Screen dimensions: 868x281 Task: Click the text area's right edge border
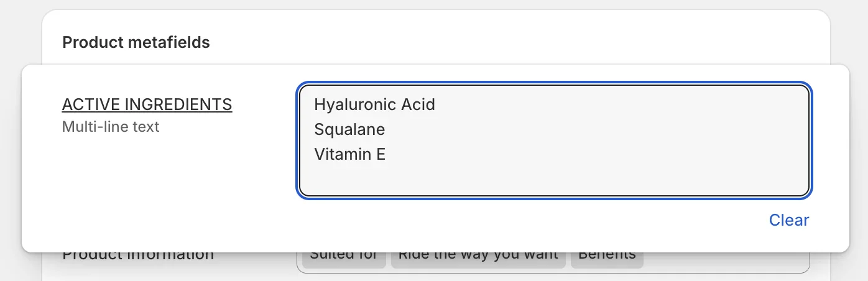point(809,140)
